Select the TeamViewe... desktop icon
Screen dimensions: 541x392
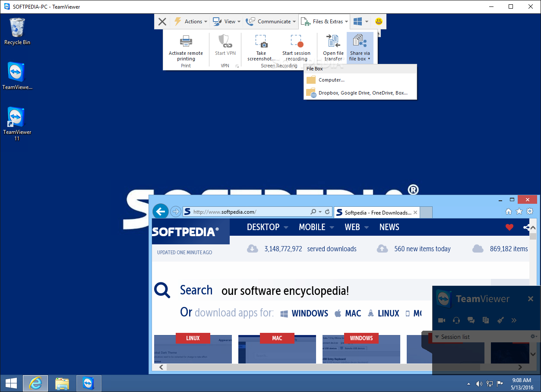(17, 76)
